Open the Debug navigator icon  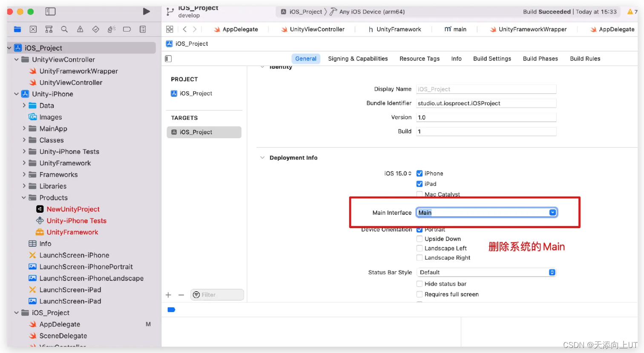click(112, 29)
